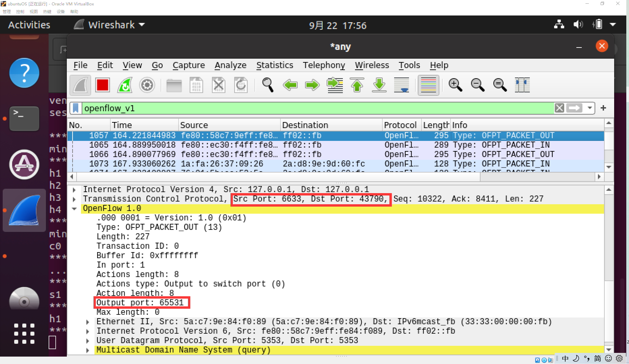Open capture options gear icon
Screen dimensions: 629x364
pyautogui.click(x=147, y=85)
